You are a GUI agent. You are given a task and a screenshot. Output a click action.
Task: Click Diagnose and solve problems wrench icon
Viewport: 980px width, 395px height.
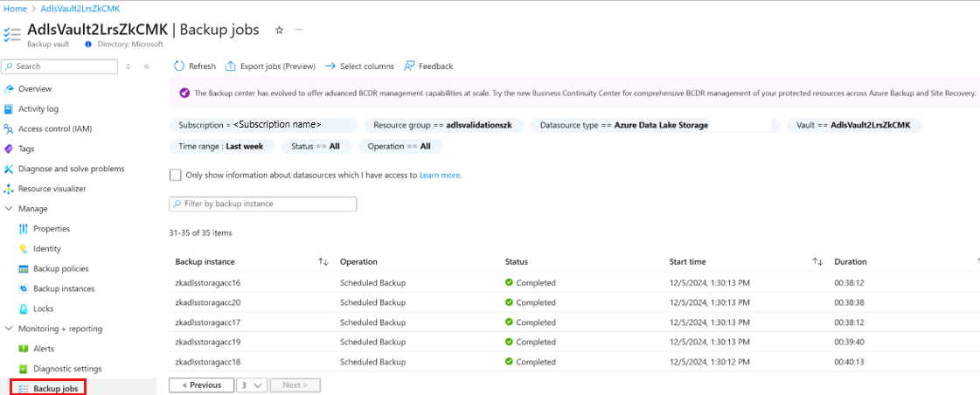tap(9, 169)
